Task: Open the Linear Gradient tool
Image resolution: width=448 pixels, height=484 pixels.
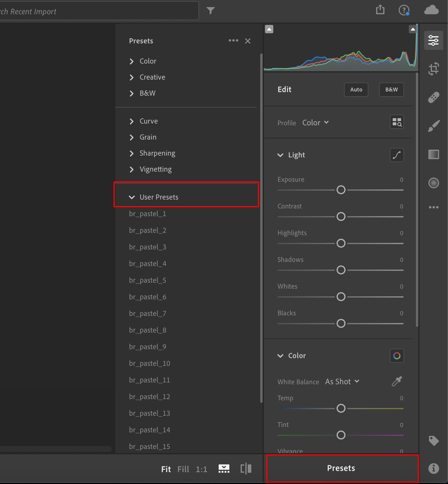Action: coord(433,154)
